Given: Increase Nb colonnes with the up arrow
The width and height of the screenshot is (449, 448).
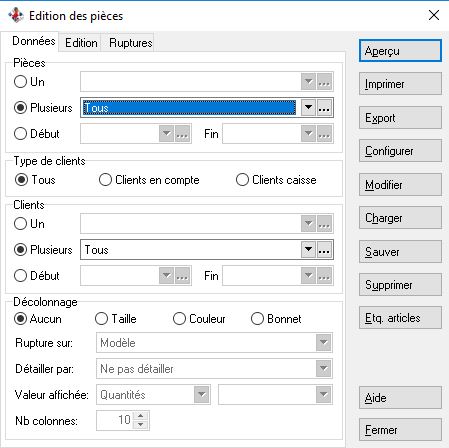Looking at the screenshot, I should 141,416.
